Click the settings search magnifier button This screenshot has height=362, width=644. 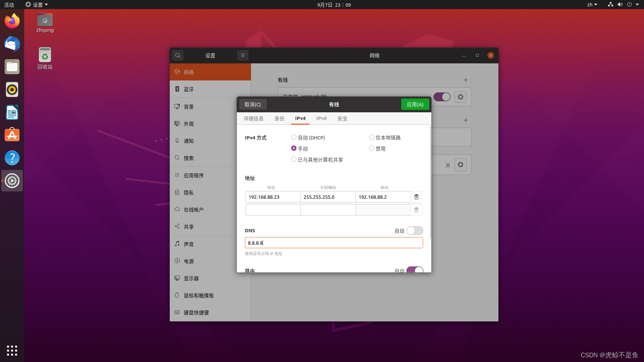click(x=178, y=55)
